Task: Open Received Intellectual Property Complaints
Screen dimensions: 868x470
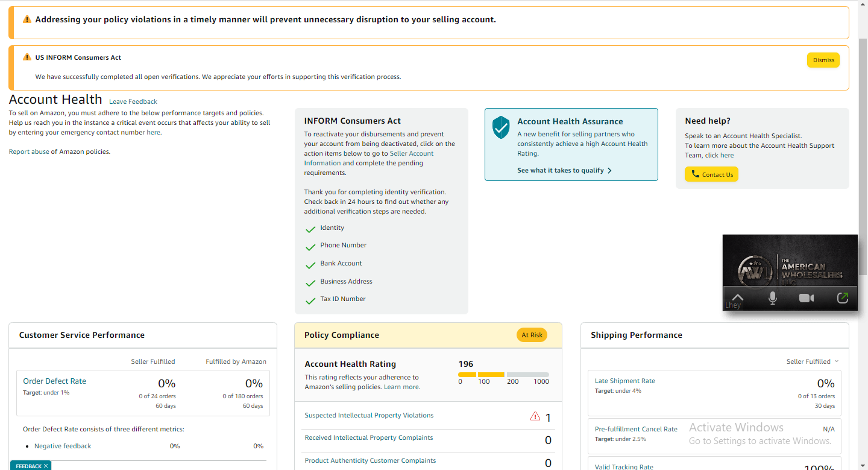Action: pos(369,437)
